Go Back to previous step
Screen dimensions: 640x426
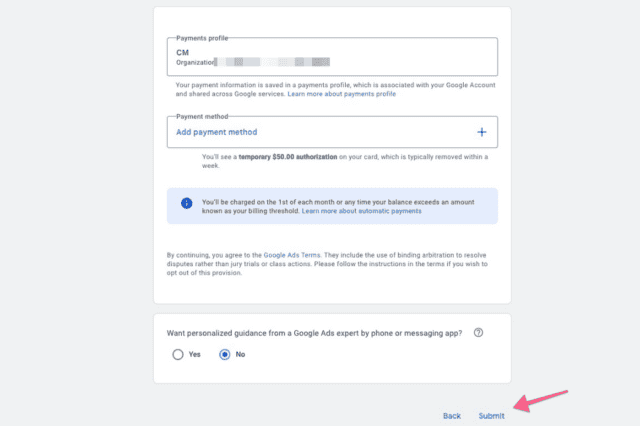coord(452,416)
